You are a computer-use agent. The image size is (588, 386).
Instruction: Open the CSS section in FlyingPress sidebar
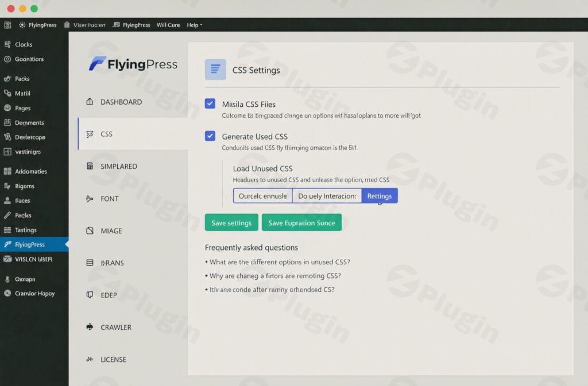[x=106, y=134]
